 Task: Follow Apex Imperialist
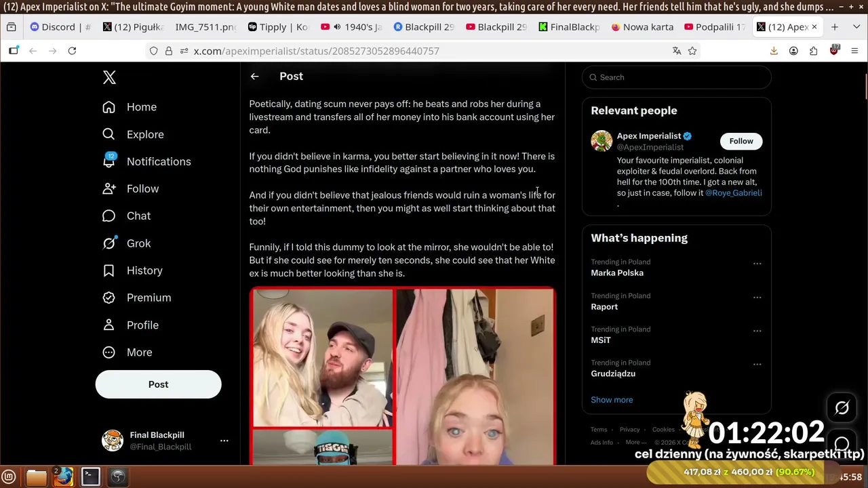(x=741, y=141)
